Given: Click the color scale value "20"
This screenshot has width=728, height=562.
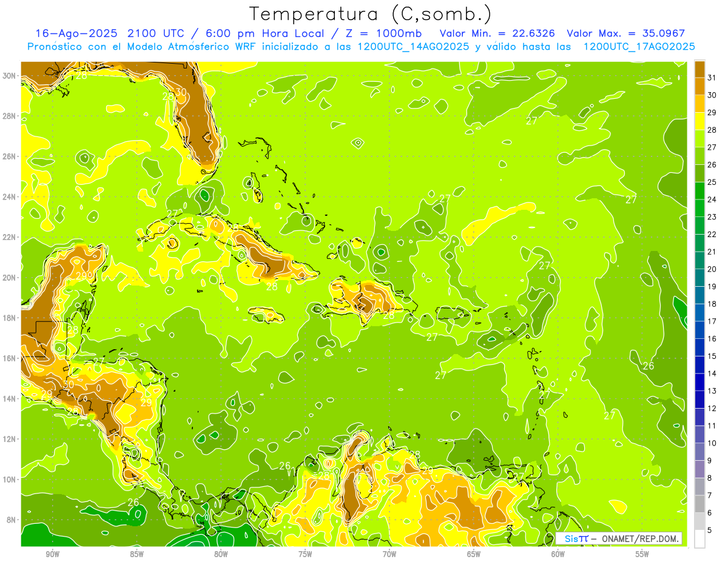Looking at the screenshot, I should point(712,269).
